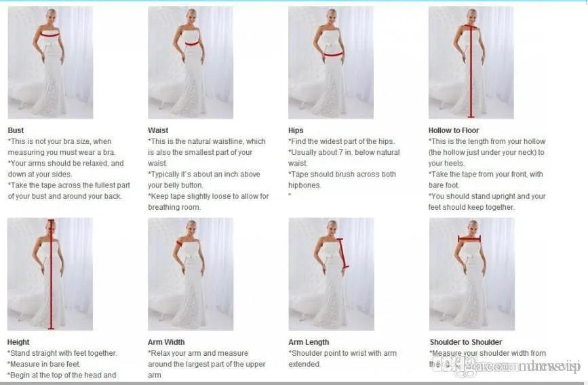Click the red bust line marker
This screenshot has height=385, width=588.
[50, 35]
